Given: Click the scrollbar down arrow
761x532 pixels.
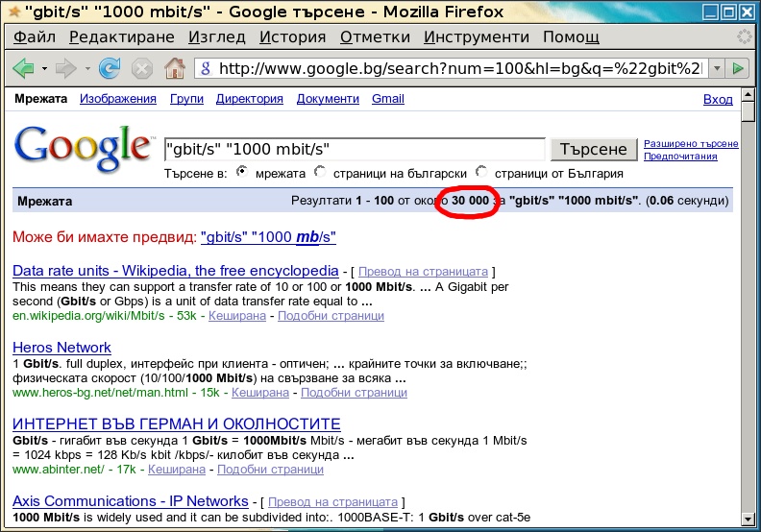Looking at the screenshot, I should coord(748,520).
